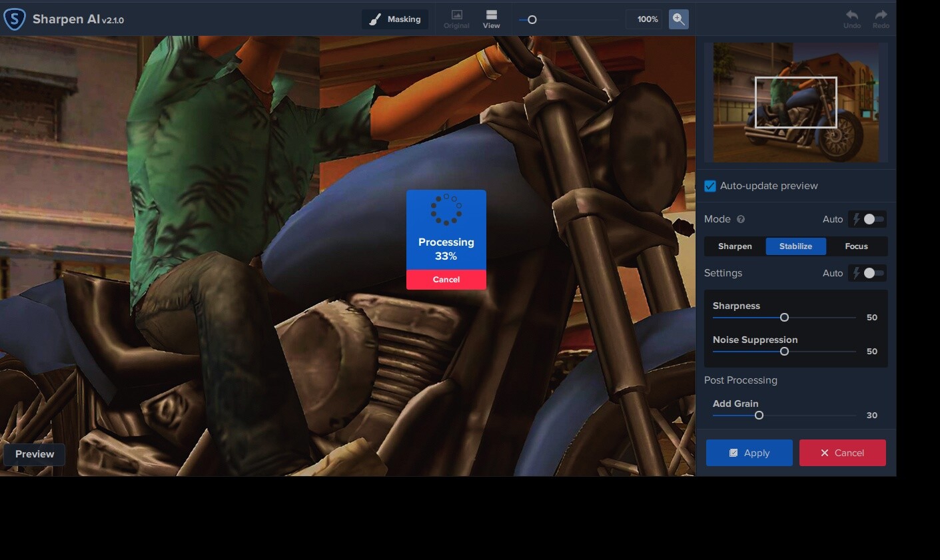This screenshot has height=560, width=940.
Task: Open the Masking brush tool
Action: (395, 19)
